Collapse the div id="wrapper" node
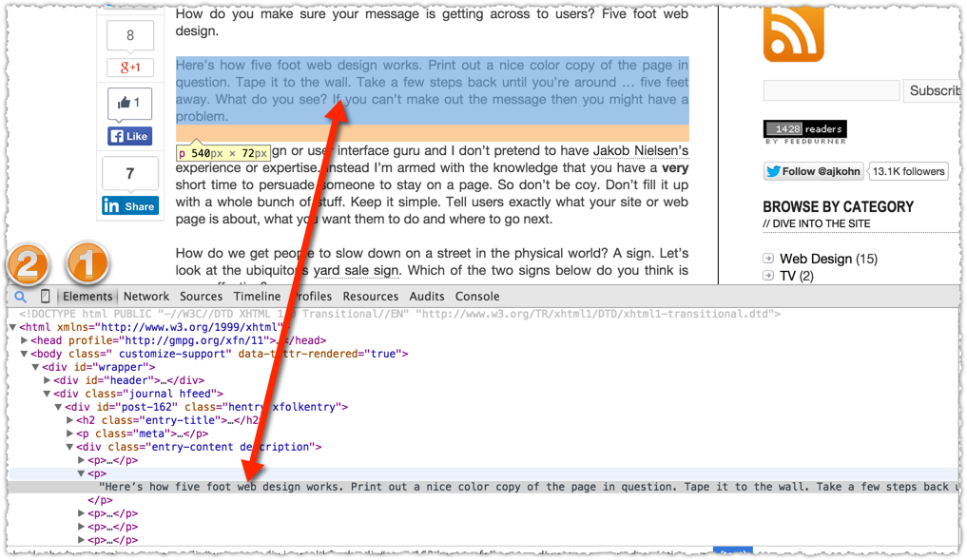The width and height of the screenshot is (967, 560). click(x=36, y=367)
